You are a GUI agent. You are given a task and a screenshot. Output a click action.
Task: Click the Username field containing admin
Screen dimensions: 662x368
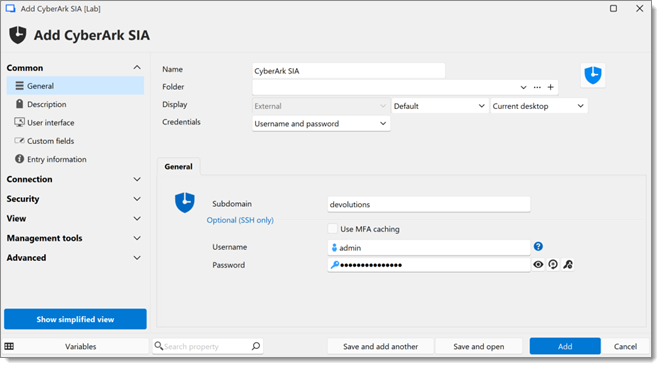click(429, 248)
